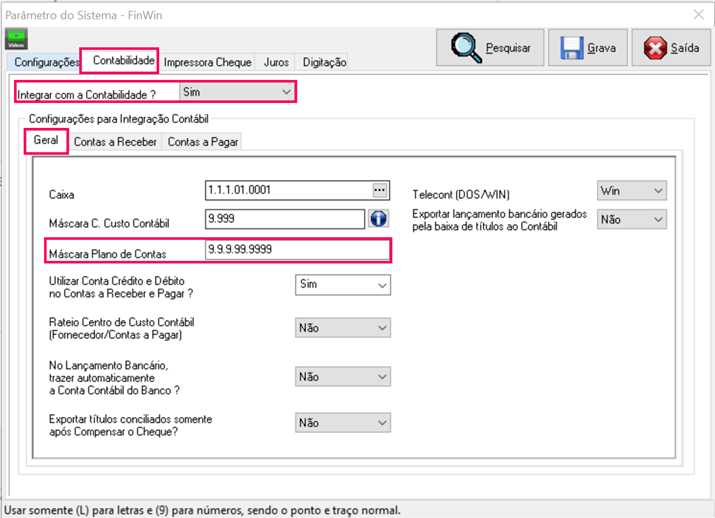Switch to Contas a Receber sub-tab
The image size is (715, 518).
115,142
